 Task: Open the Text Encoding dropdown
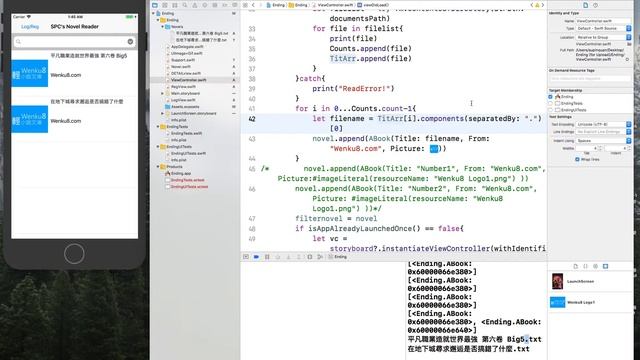click(604, 124)
